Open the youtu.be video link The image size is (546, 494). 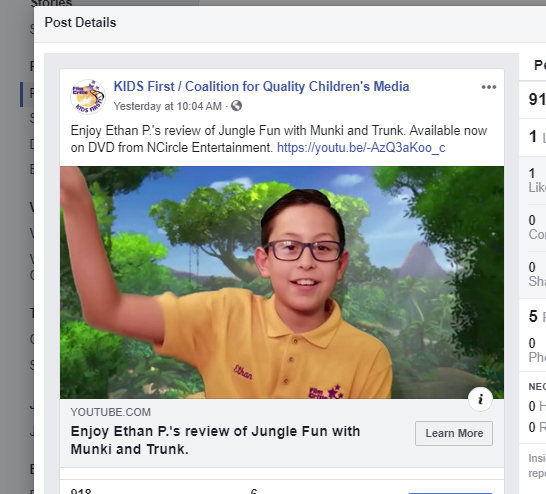(361, 148)
